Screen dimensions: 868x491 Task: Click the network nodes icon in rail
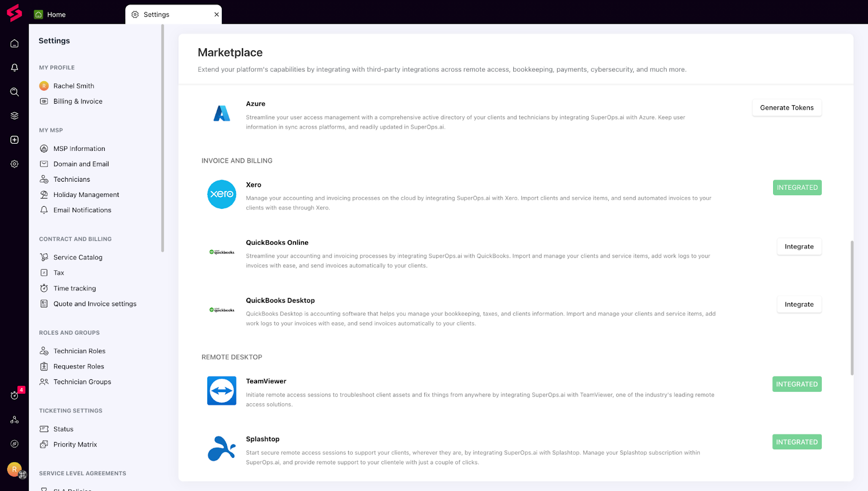(15, 420)
